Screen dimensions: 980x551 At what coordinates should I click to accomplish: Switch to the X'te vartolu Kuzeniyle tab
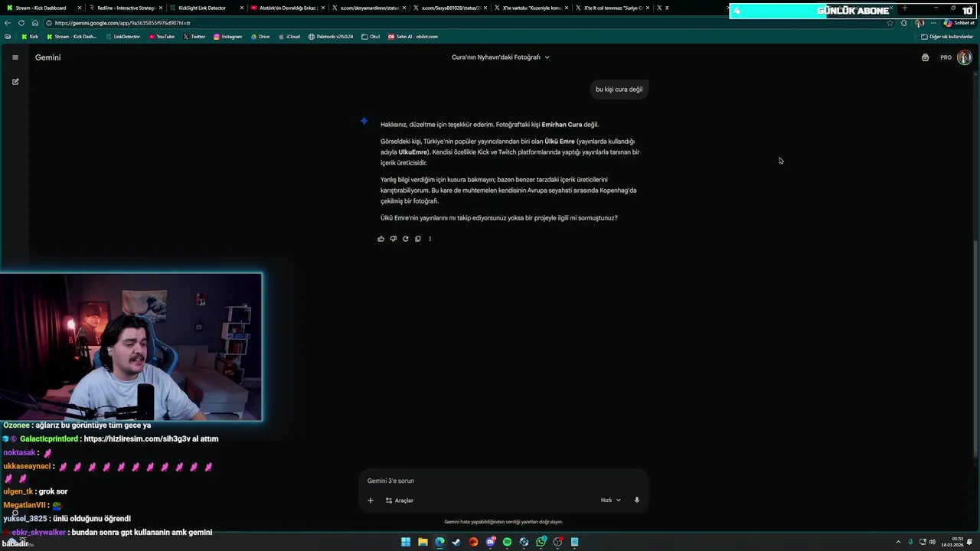pos(532,8)
